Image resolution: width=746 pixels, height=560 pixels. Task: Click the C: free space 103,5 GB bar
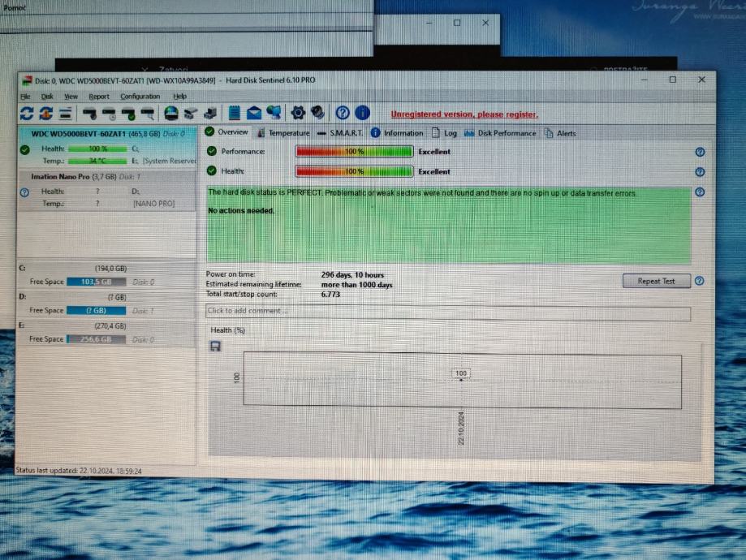tap(96, 282)
